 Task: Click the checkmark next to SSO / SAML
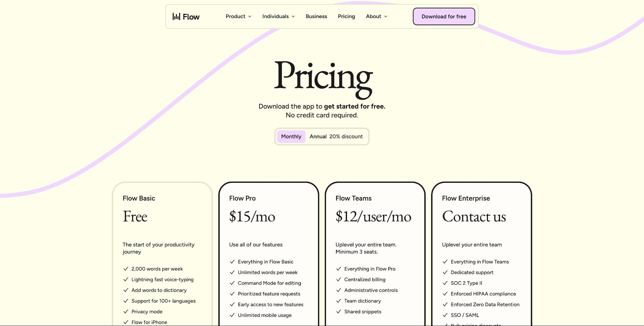click(446, 315)
